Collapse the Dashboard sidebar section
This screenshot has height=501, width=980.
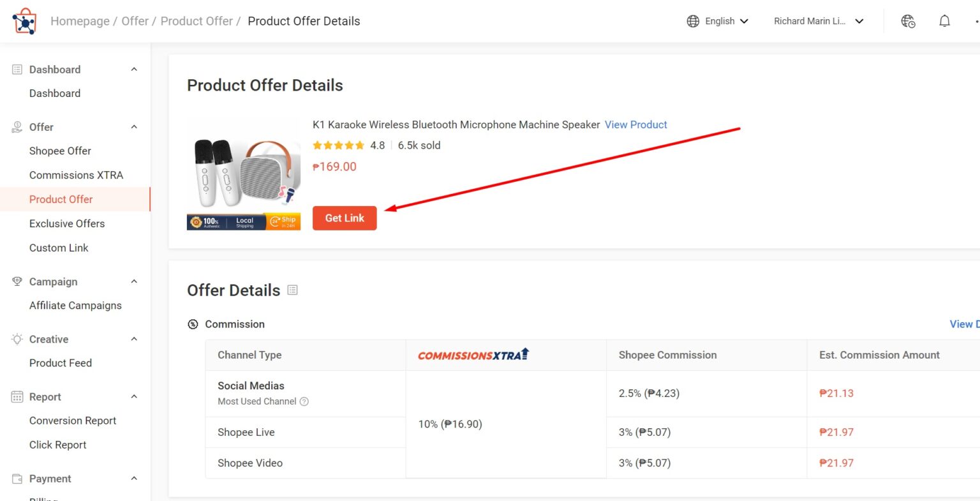pyautogui.click(x=133, y=69)
